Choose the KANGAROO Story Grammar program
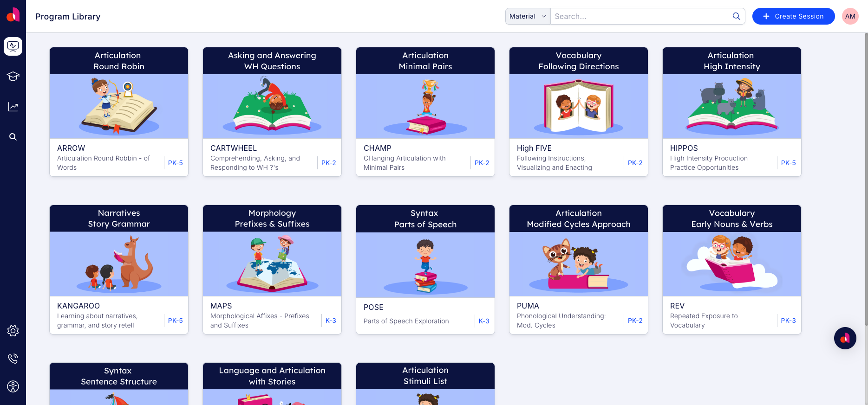This screenshot has width=868, height=405. [119, 270]
